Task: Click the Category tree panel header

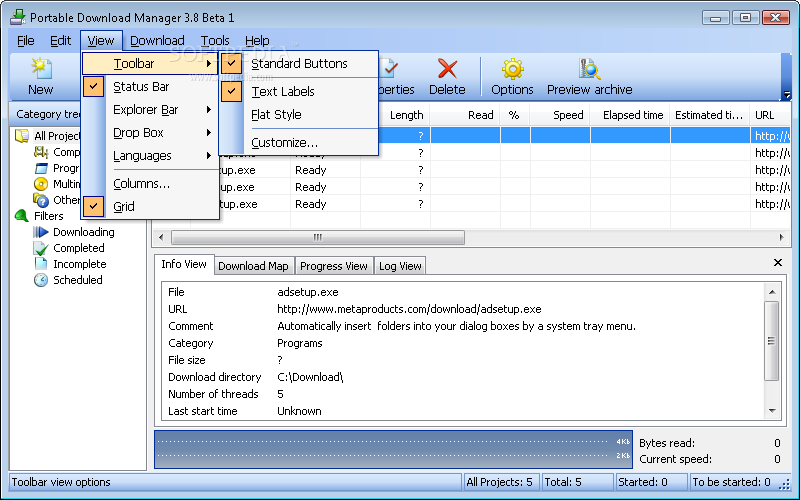Action: [46, 114]
